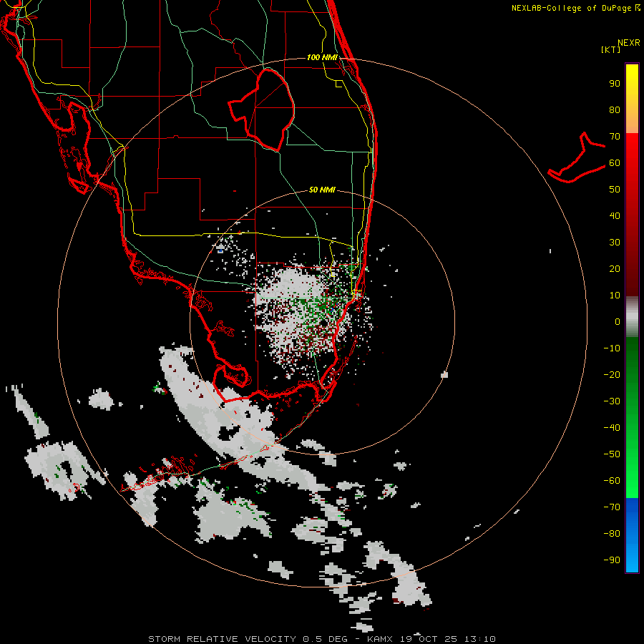Image resolution: width=644 pixels, height=644 pixels.
Task: Click the 70 value on the velocity scale
Action: [615, 137]
